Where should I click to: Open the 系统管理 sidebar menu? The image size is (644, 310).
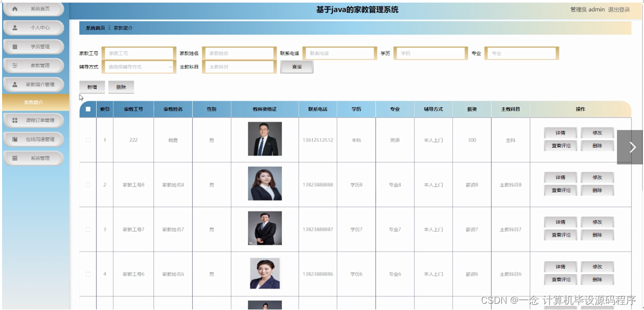(x=34, y=158)
